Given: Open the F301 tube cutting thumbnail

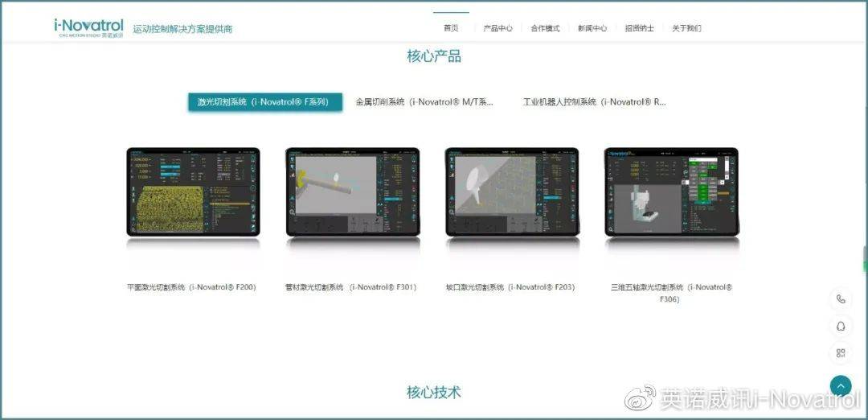Looking at the screenshot, I should point(353,191).
